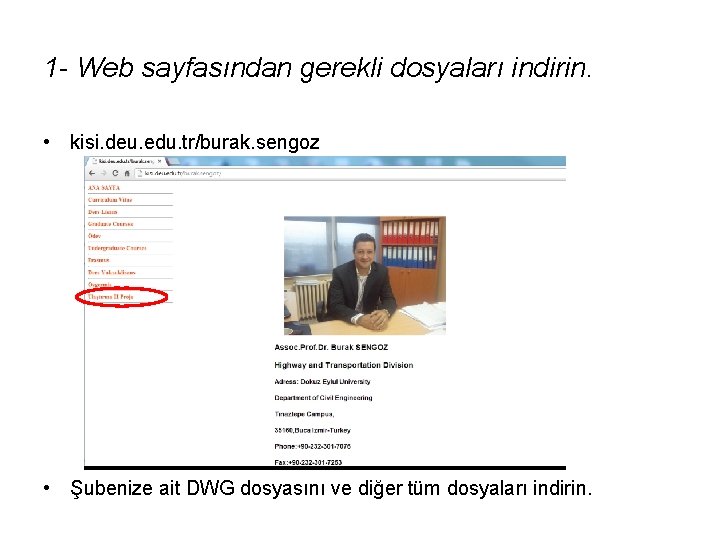Image resolution: width=720 pixels, height=540 pixels.
Task: Click the bullet 'Şubenize ait DWG dosyasını...'
Action: [331, 488]
